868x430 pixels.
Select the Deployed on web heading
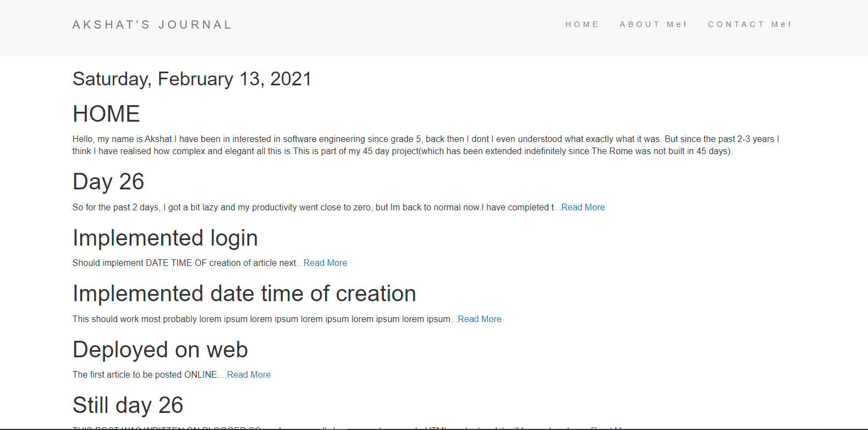(x=160, y=350)
